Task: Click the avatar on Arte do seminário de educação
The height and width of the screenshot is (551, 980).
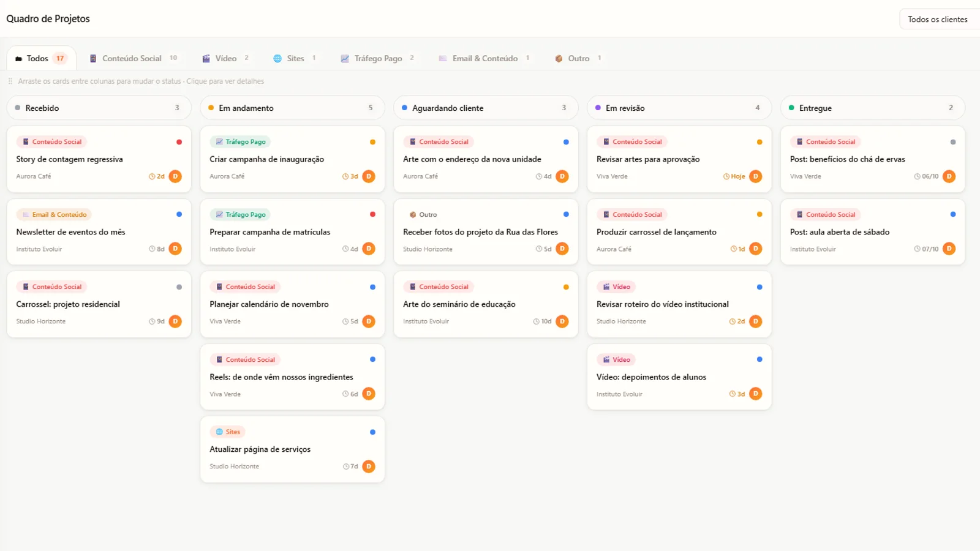Action: [x=562, y=321]
